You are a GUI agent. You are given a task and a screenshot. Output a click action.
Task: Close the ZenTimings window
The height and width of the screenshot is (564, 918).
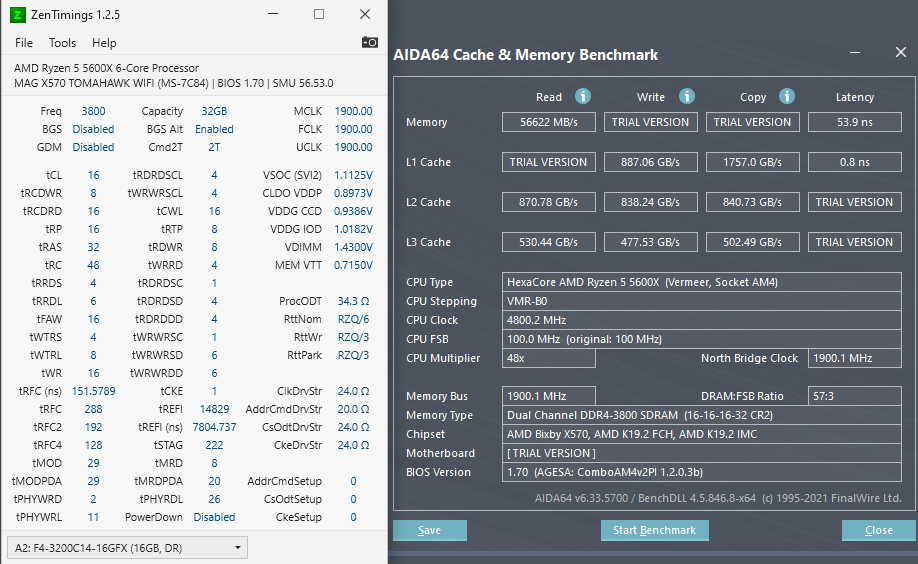click(364, 14)
